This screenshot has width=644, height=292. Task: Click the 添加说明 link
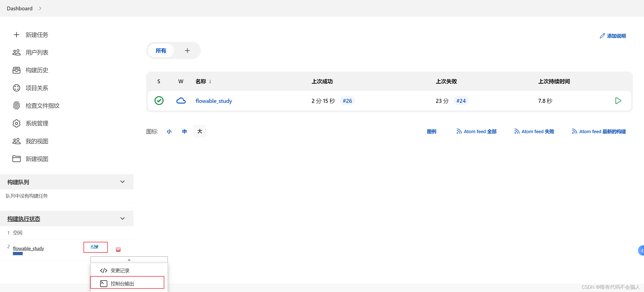[616, 36]
